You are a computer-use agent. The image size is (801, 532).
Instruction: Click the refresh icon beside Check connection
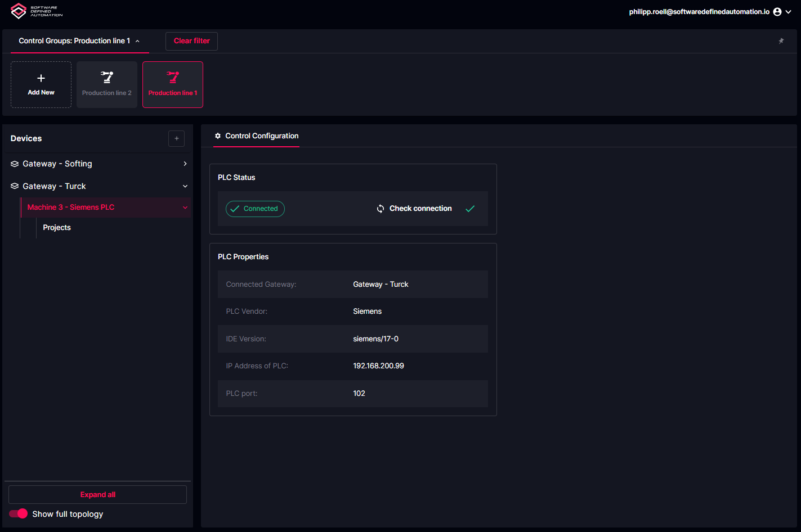(x=381, y=209)
